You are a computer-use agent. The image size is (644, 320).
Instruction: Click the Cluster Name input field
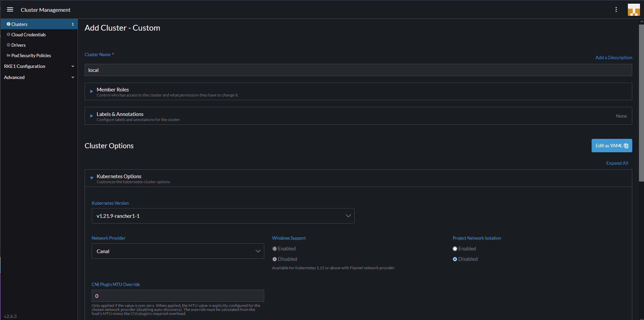358,70
